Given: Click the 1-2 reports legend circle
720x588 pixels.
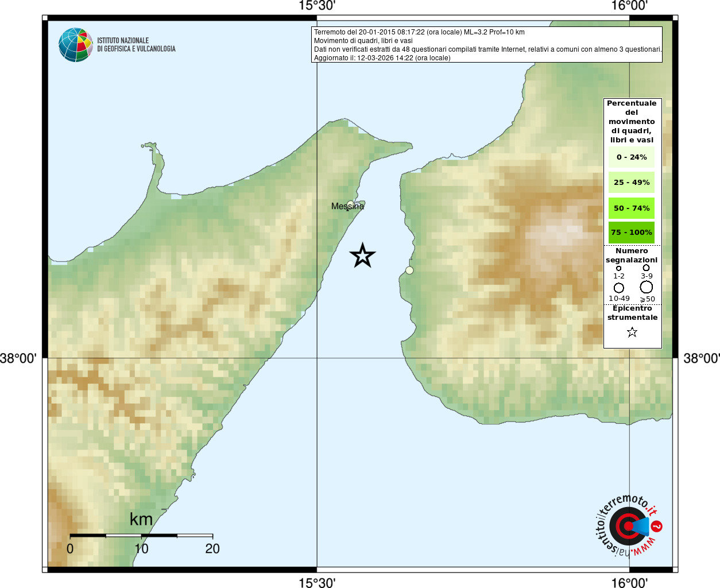Looking at the screenshot, I should point(618,268).
